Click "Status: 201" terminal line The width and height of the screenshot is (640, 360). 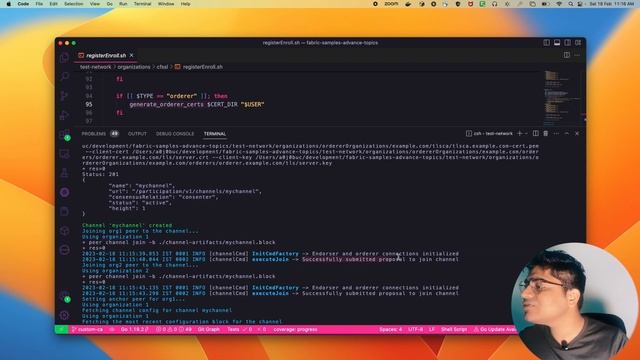click(100, 174)
